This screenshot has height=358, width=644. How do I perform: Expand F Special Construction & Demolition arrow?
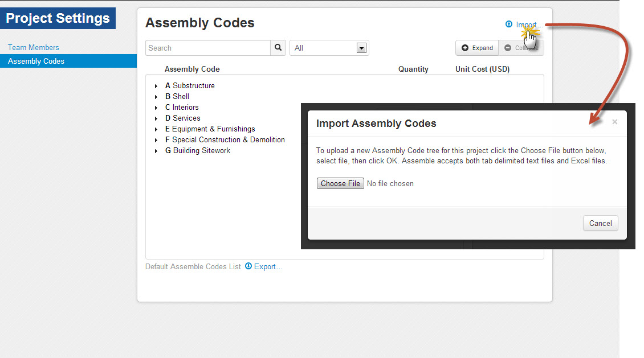(x=156, y=140)
